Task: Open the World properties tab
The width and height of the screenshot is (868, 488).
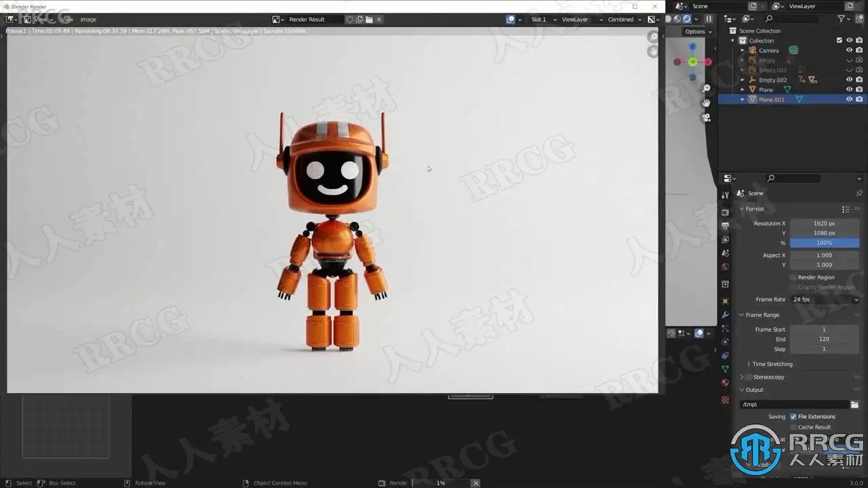Action: click(x=725, y=266)
